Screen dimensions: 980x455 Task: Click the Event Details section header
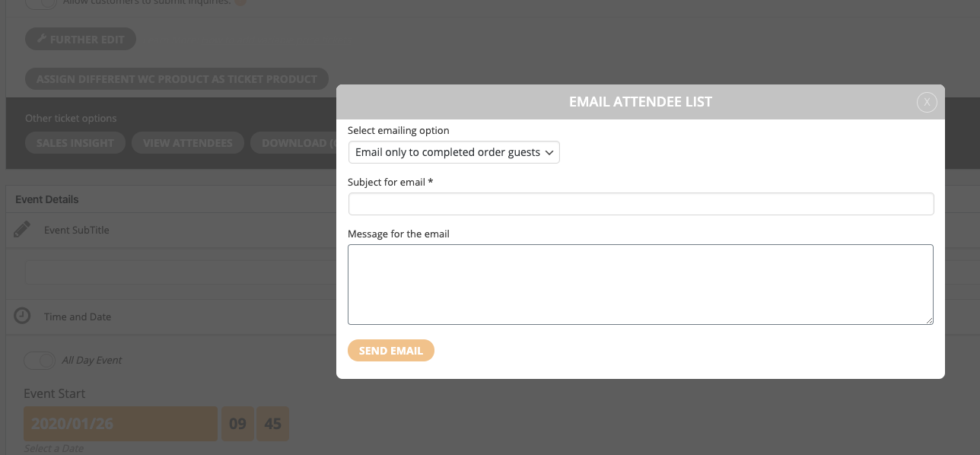(x=47, y=199)
